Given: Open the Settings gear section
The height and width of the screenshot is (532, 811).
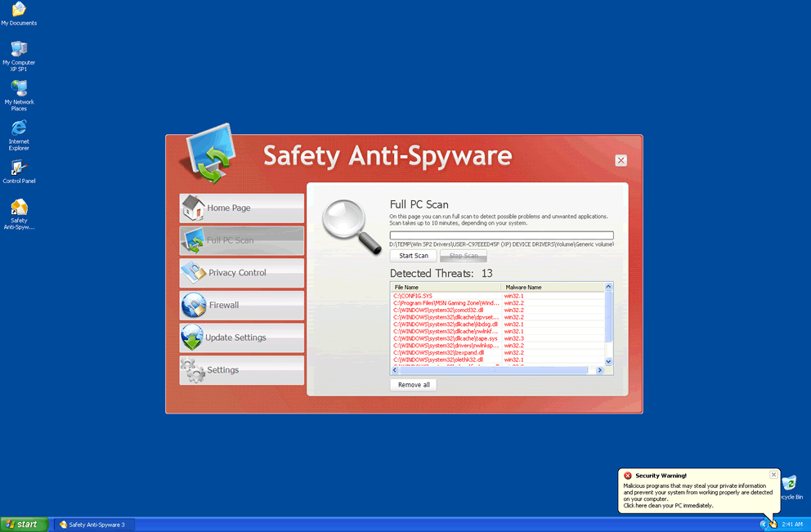Looking at the screenshot, I should (241, 370).
